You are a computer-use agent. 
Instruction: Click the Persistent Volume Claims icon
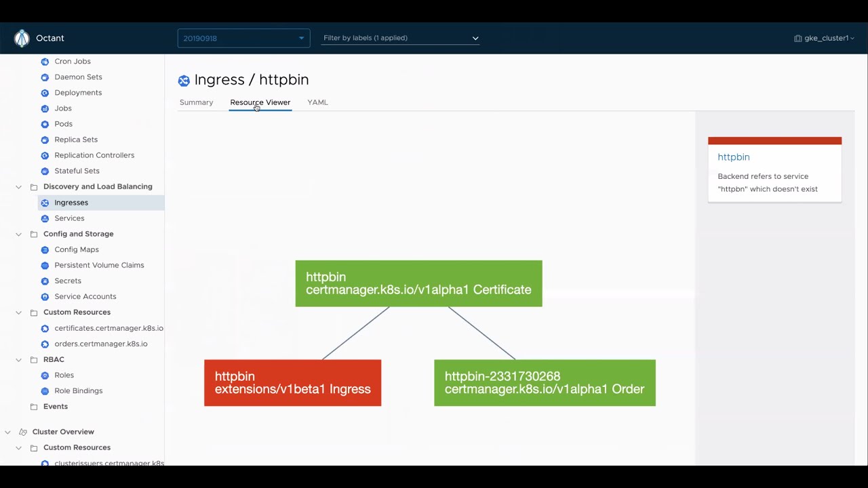pyautogui.click(x=45, y=265)
